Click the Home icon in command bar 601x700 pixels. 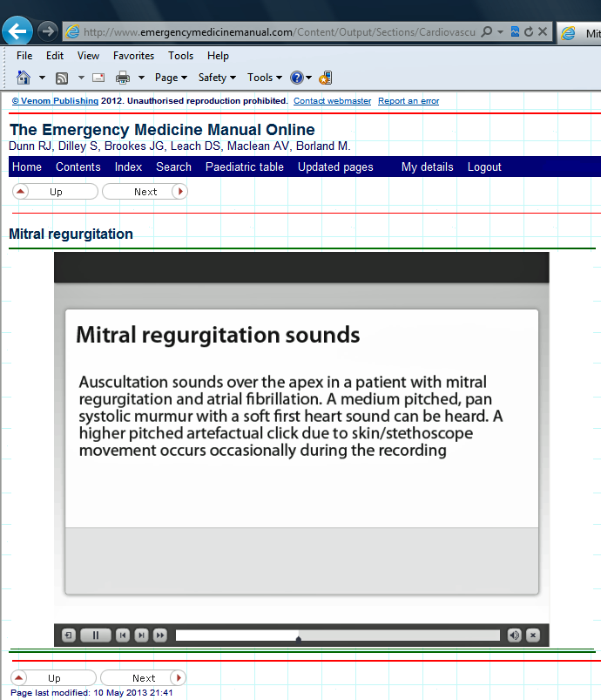(x=24, y=78)
